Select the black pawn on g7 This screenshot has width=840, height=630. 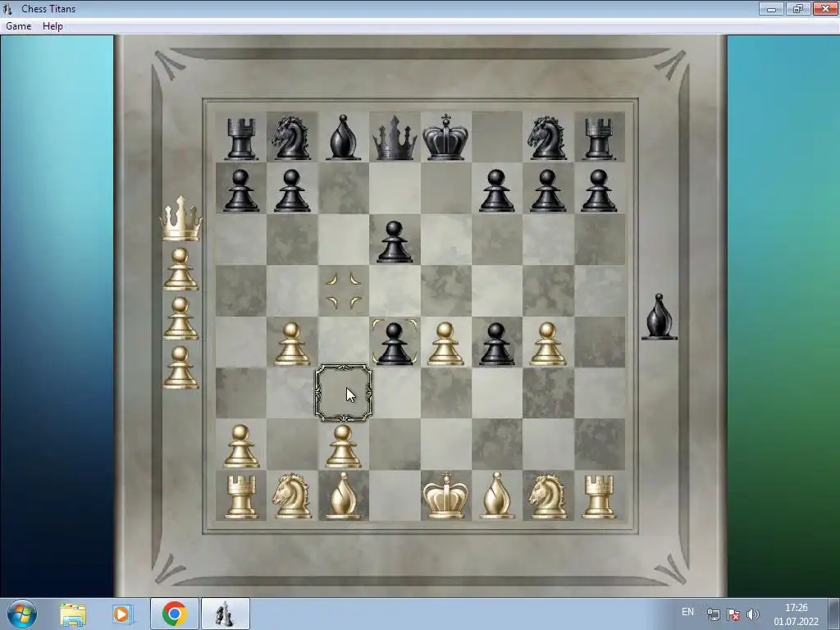[547, 190]
